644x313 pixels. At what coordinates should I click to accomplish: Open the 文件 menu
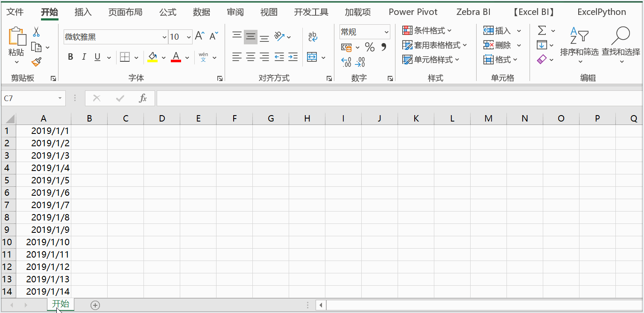click(x=15, y=12)
